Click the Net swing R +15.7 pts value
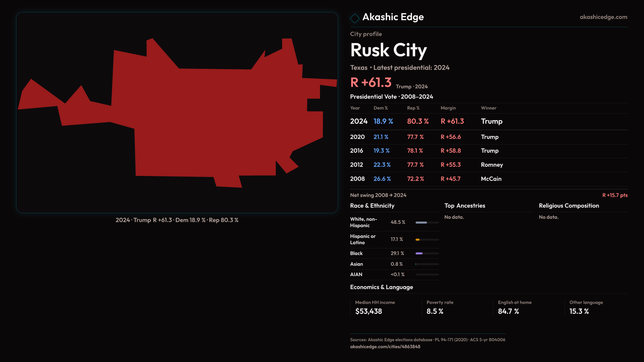 point(614,195)
